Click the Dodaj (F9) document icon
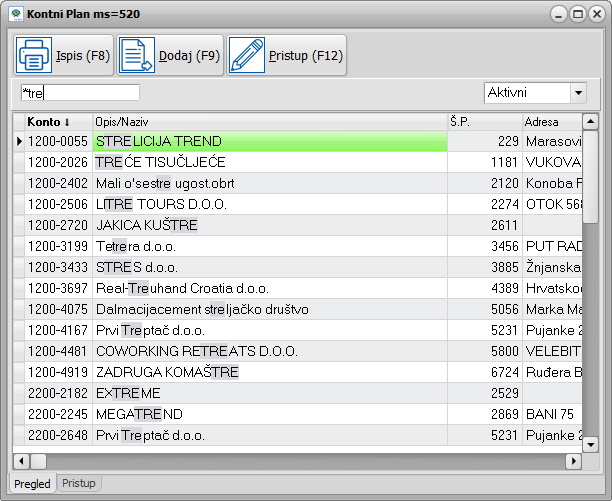The height and width of the screenshot is (501, 612). 137,56
